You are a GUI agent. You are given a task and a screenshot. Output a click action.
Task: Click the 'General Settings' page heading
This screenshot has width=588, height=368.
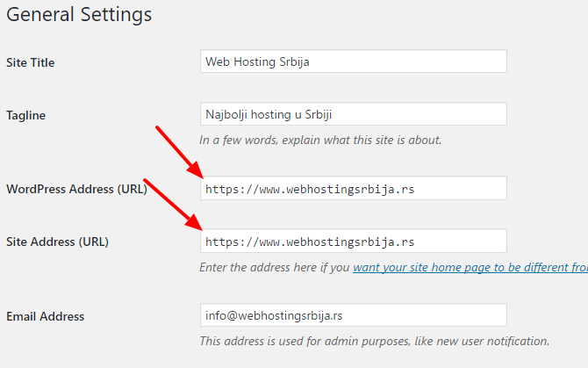click(79, 15)
